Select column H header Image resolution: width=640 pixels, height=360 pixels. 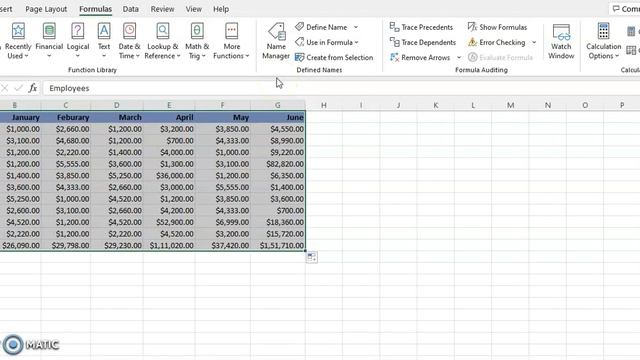tap(324, 105)
